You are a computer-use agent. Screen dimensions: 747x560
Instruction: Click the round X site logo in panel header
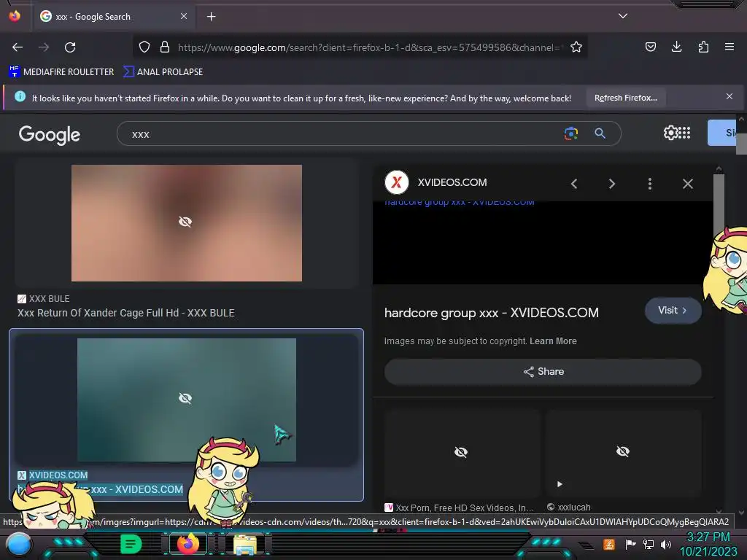pos(396,182)
